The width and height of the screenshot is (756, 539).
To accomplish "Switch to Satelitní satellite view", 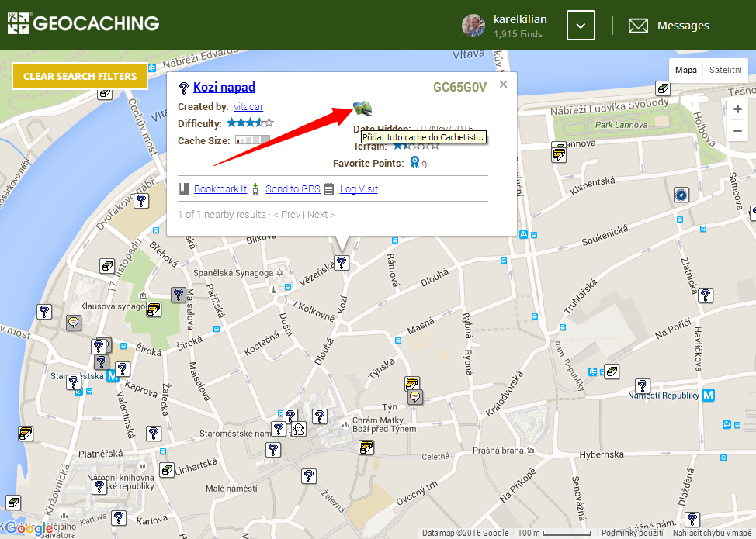I will (x=725, y=70).
